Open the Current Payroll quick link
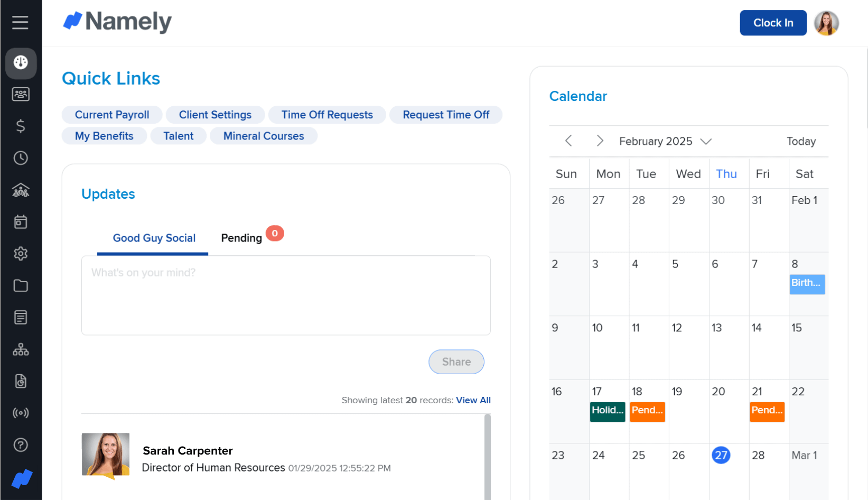The image size is (868, 500). (112, 115)
